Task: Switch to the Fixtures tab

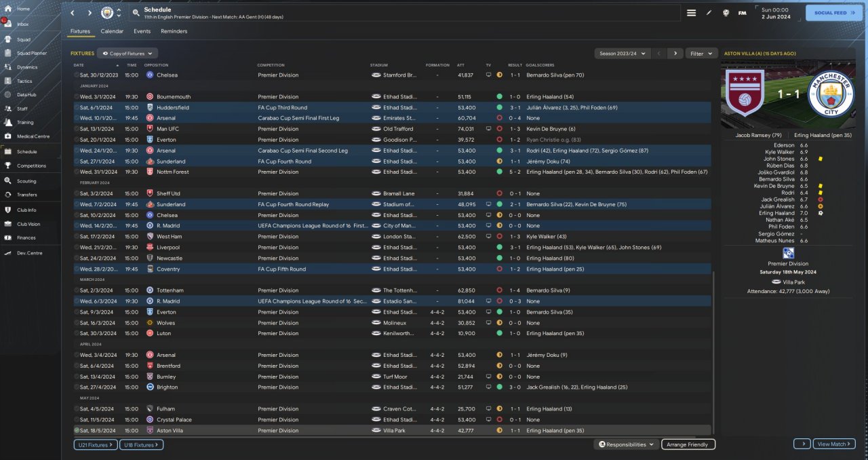Action: [x=80, y=31]
